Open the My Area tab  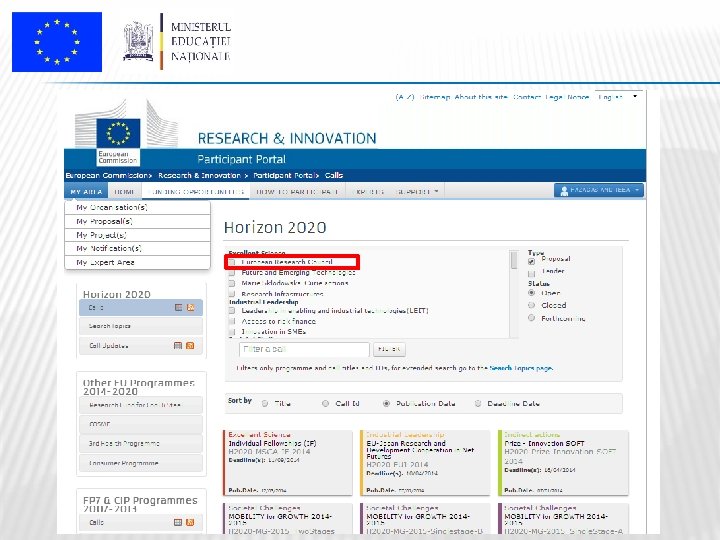click(x=86, y=191)
